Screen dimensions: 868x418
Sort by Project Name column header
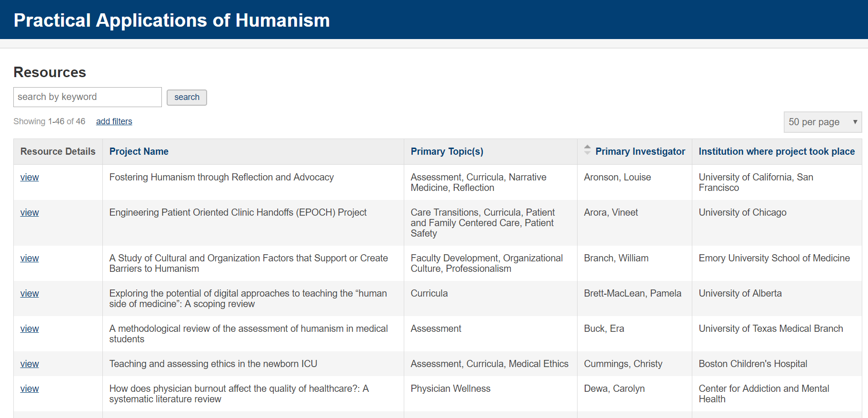click(x=139, y=151)
